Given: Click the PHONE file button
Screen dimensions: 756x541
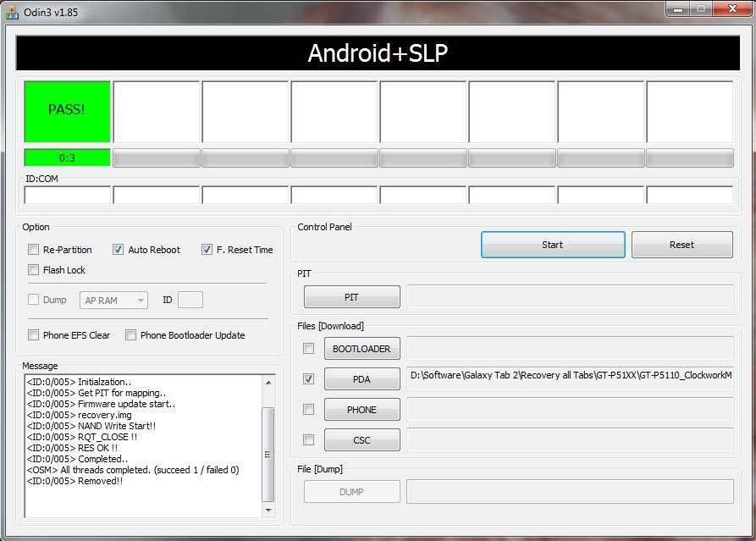Looking at the screenshot, I should (362, 410).
